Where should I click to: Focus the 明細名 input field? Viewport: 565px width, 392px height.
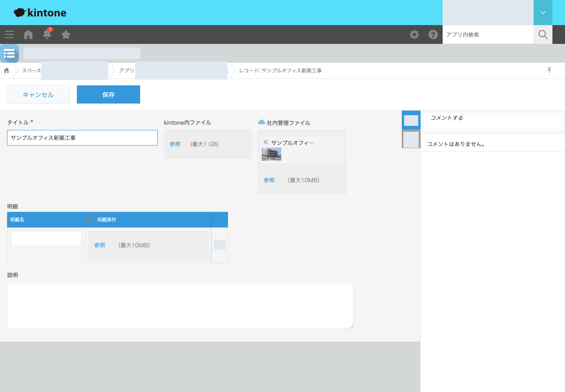click(x=46, y=238)
